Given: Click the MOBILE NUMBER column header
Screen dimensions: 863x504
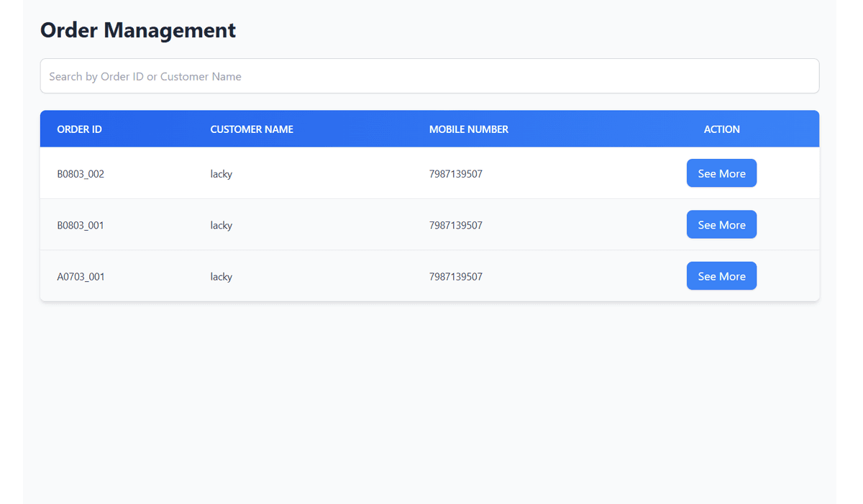Looking at the screenshot, I should tap(469, 129).
